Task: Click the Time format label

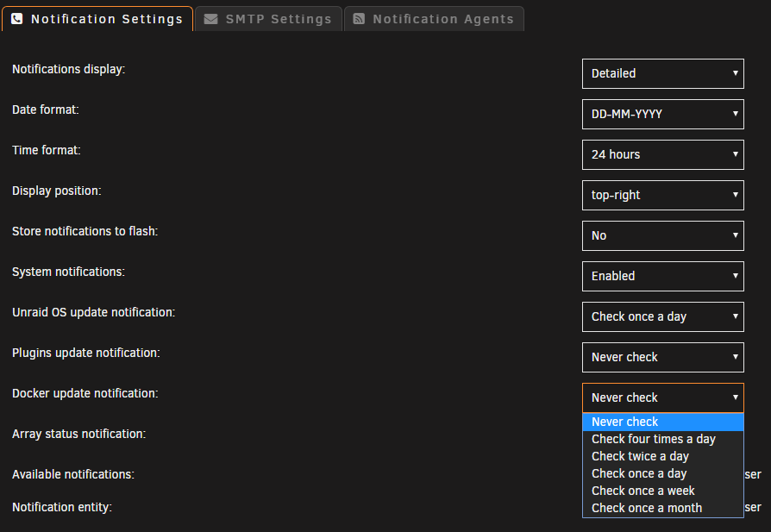Action: 47,150
